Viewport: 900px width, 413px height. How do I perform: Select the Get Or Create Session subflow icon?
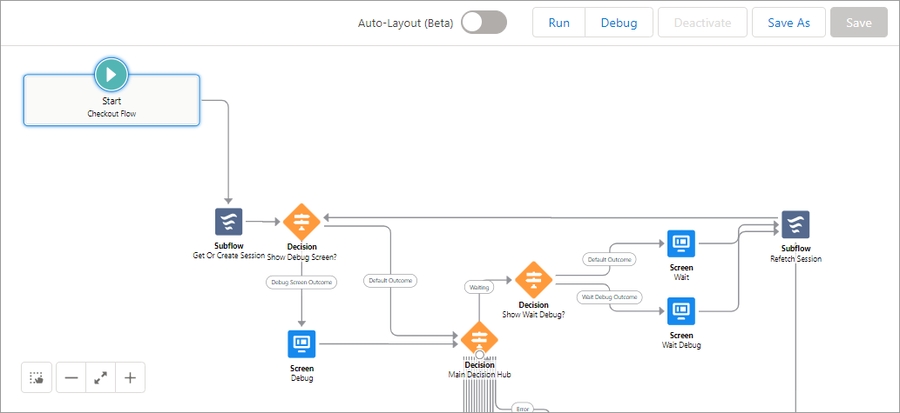coord(229,222)
